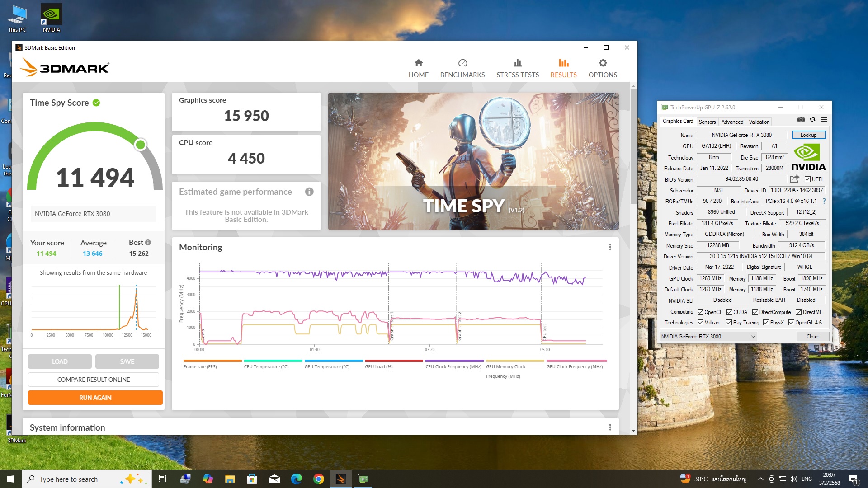Screen dimensions: 868x488
Task: Switch to the Benchmarks tab
Action: point(462,68)
